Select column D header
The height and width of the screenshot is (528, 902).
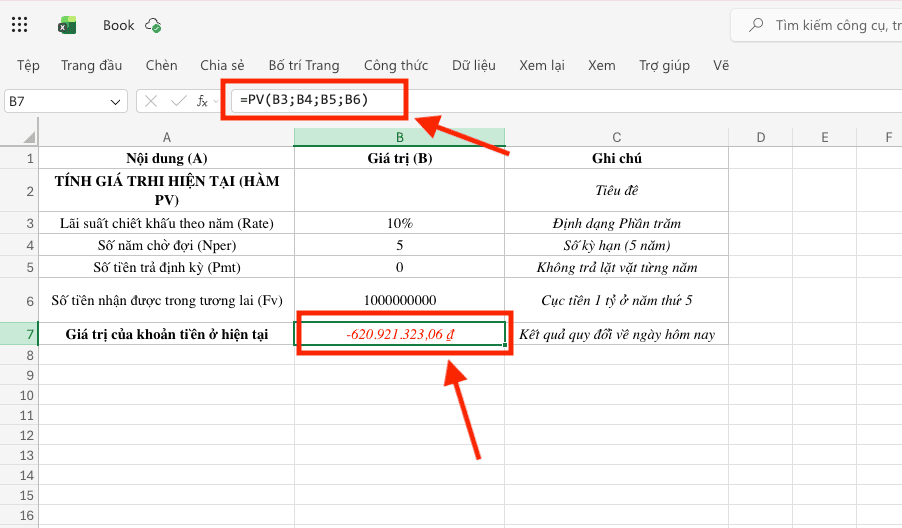pyautogui.click(x=760, y=137)
